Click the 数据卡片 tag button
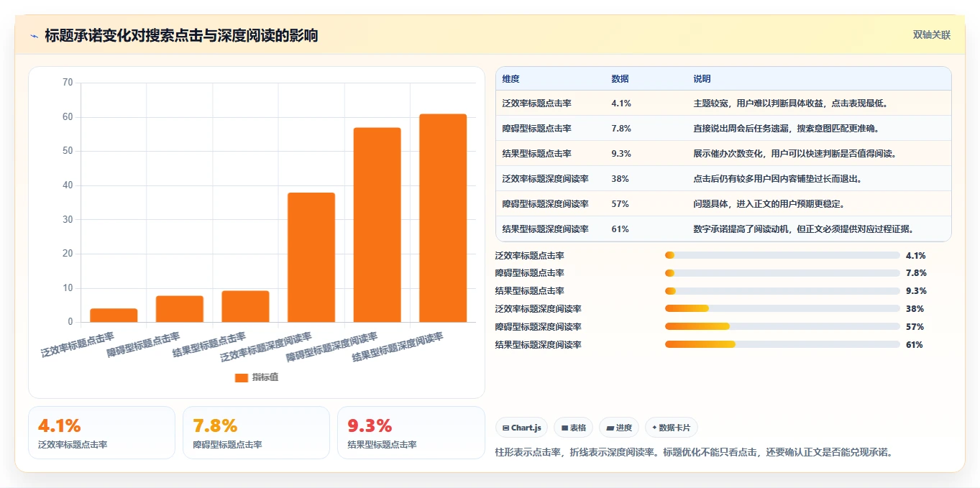980x488 pixels. (672, 428)
